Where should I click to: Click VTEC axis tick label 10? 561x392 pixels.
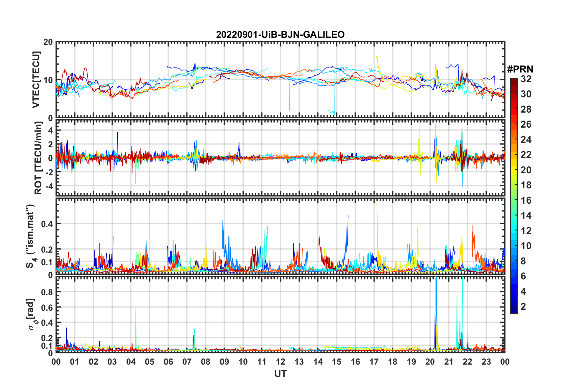point(48,80)
